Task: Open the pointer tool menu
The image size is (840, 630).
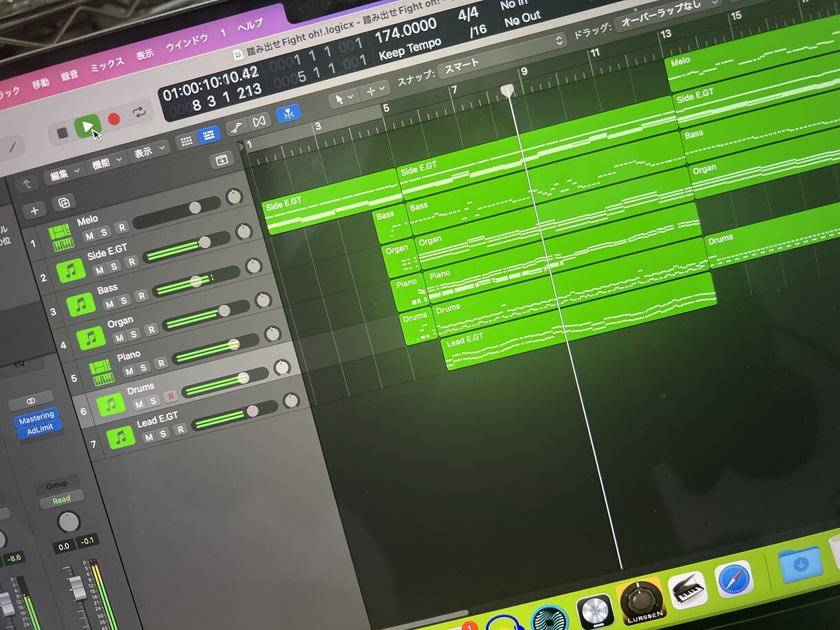Action: point(344,98)
